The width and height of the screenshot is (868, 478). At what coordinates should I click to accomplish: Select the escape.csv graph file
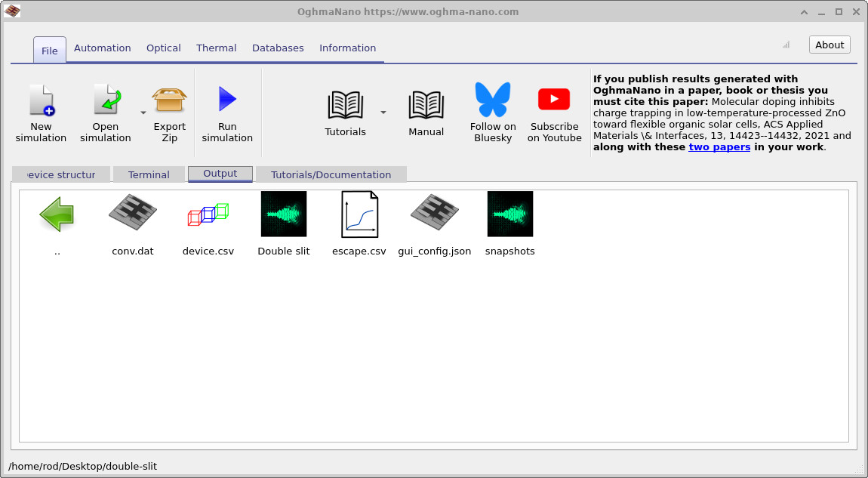359,214
